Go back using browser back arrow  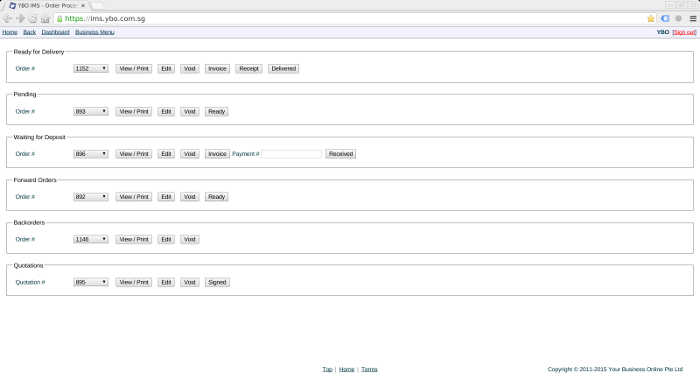tap(7, 19)
